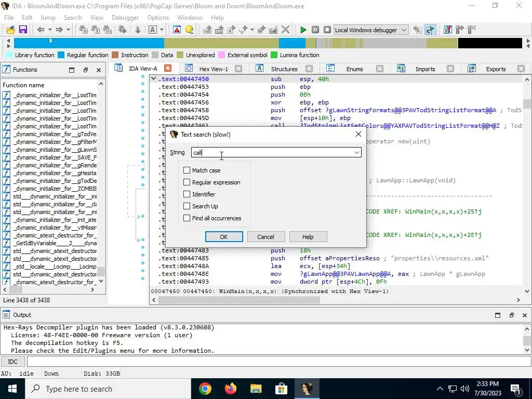Close the IDA View-A tab

pyautogui.click(x=168, y=68)
